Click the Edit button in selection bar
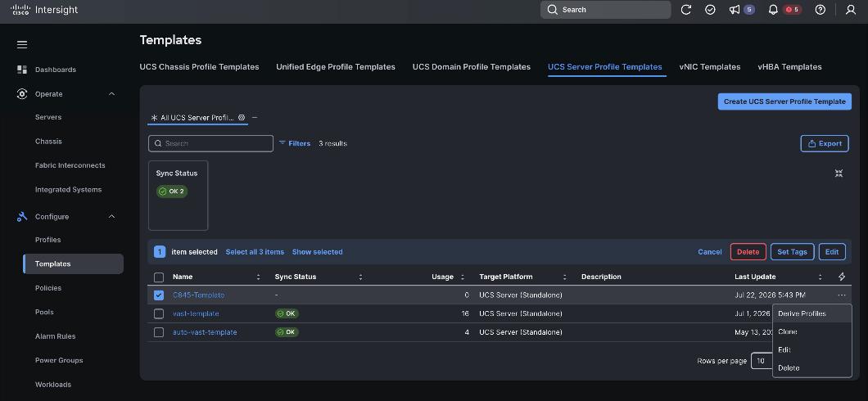Screen dimensions: 868x401 click(832, 252)
